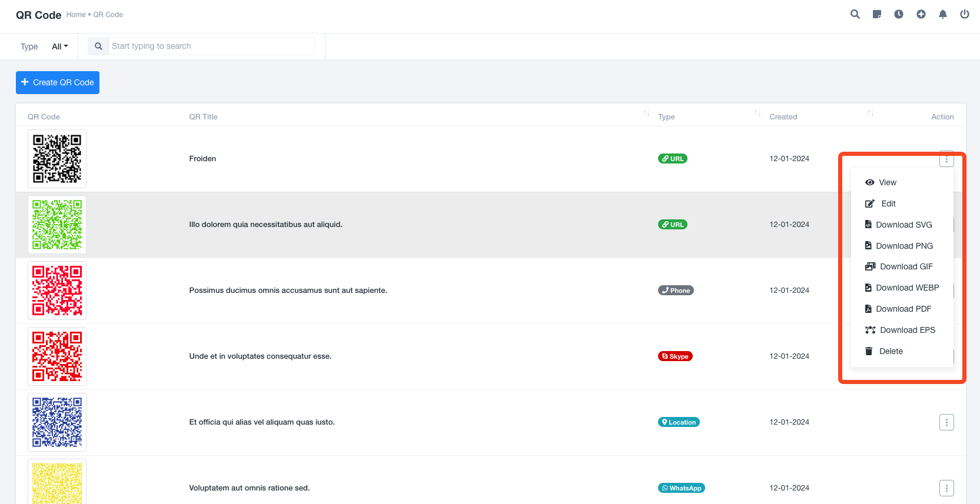Open the Possimus ducimus row QR thumbnail
The height and width of the screenshot is (504, 980).
click(x=57, y=291)
